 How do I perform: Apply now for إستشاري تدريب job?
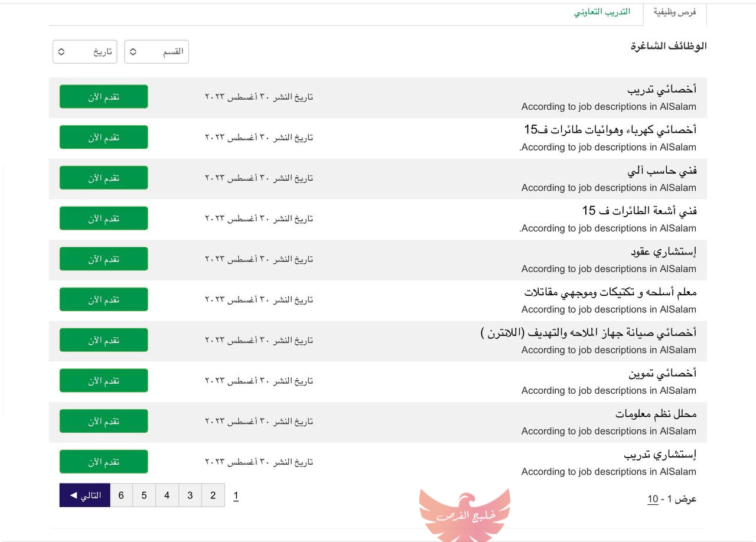(x=103, y=462)
